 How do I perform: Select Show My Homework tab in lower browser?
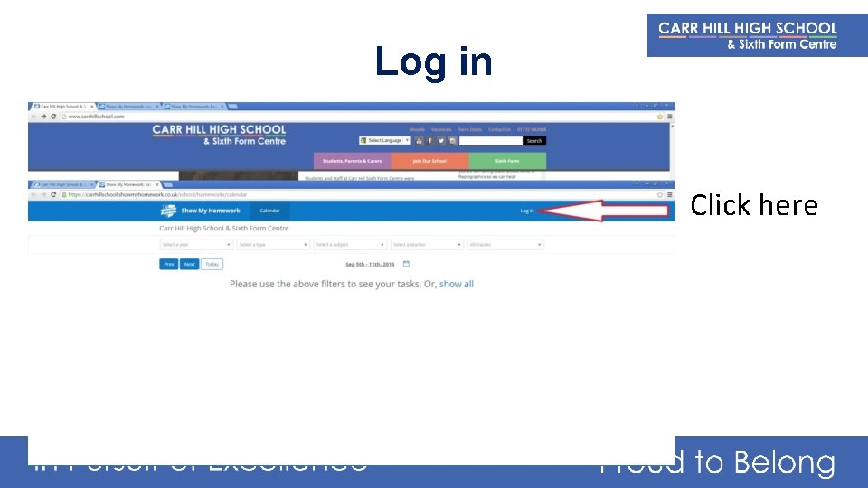tap(128, 184)
